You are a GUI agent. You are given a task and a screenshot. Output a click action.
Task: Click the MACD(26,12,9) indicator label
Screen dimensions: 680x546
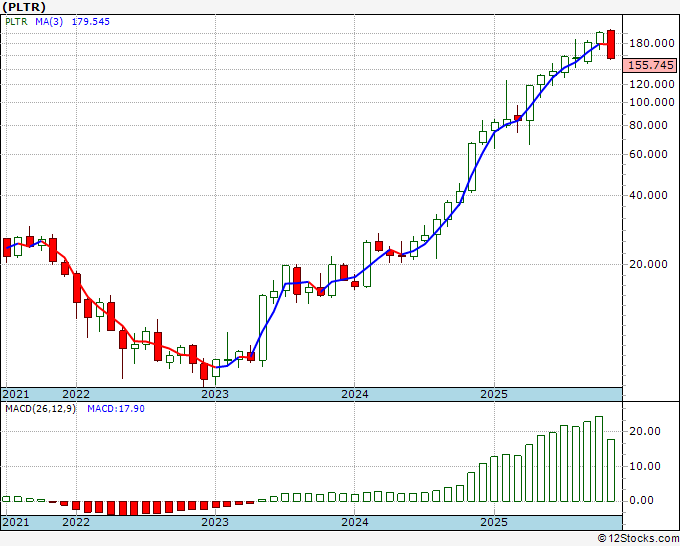[40, 409]
